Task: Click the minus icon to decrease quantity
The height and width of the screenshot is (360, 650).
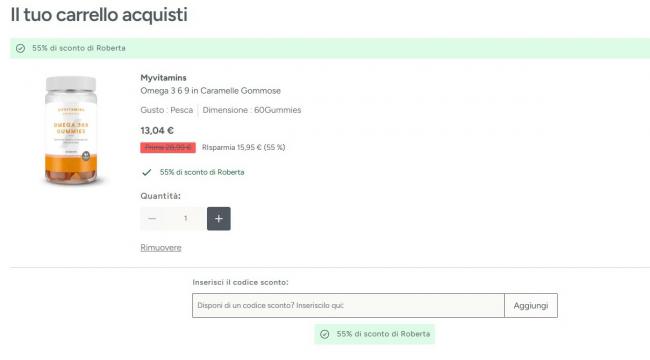Action: (x=152, y=219)
